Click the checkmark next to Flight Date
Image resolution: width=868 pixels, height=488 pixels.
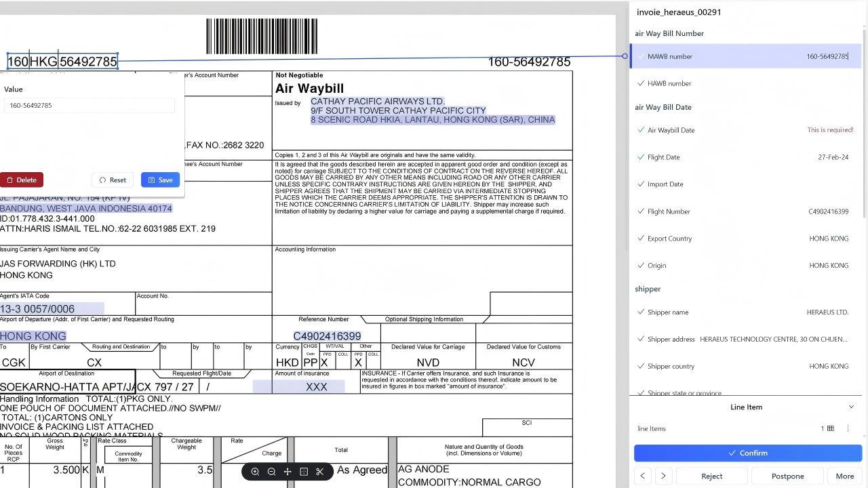pyautogui.click(x=641, y=157)
